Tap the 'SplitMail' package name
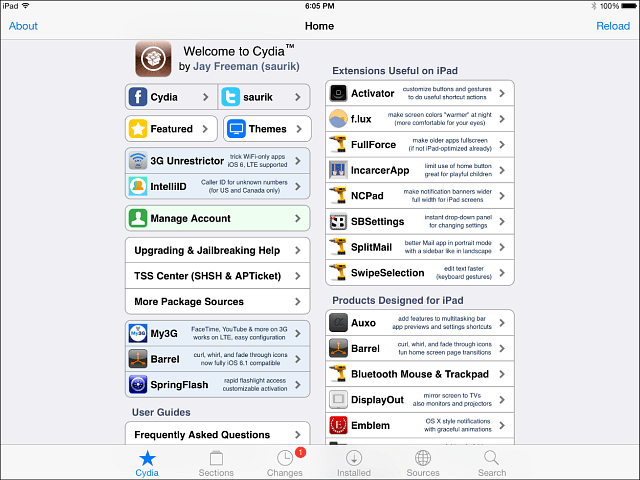Screen dimensions: 640x480 [x=371, y=247]
